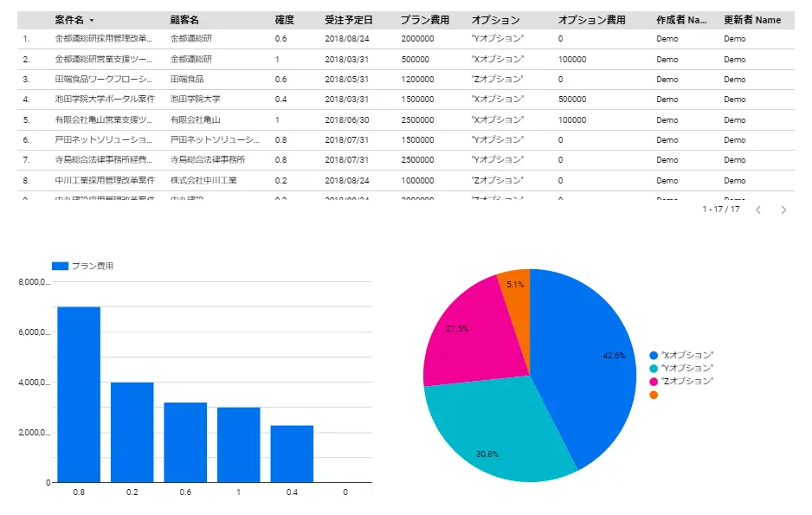Screen dimensions: 812x515
Task: Select teal Yオプション legend dot
Action: pyautogui.click(x=654, y=368)
